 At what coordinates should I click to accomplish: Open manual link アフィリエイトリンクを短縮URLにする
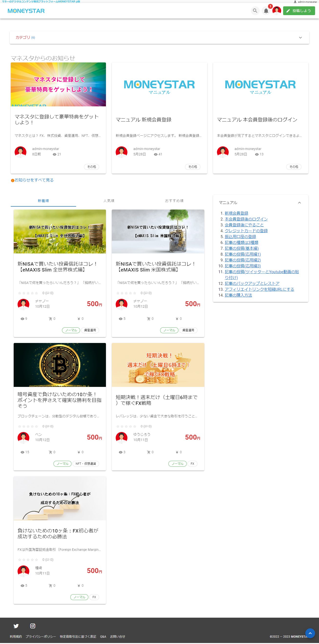tap(259, 290)
